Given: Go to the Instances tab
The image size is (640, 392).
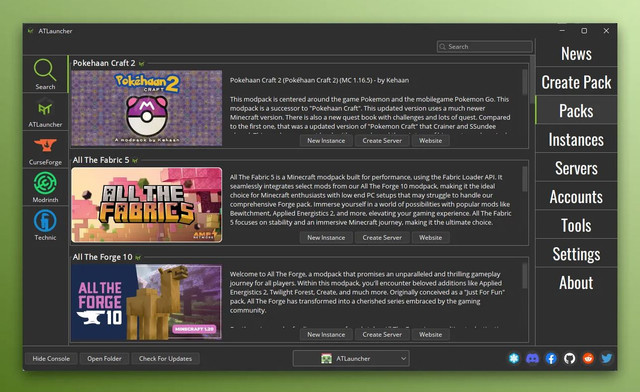Looking at the screenshot, I should (576, 140).
